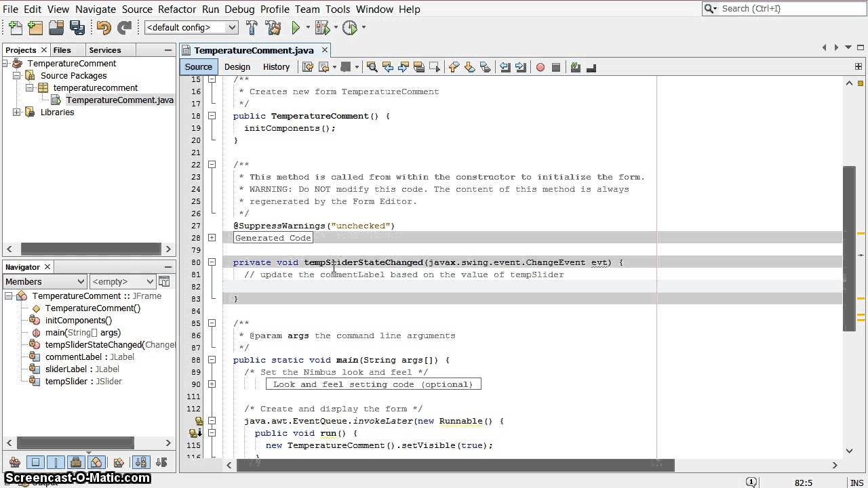Toggle Show Non-Public Members lock filter
This screenshot has height=488, width=868.
[76, 462]
